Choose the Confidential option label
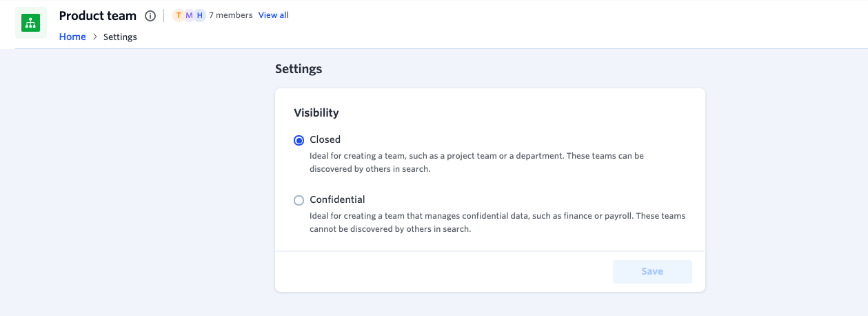The image size is (868, 316). click(x=337, y=199)
